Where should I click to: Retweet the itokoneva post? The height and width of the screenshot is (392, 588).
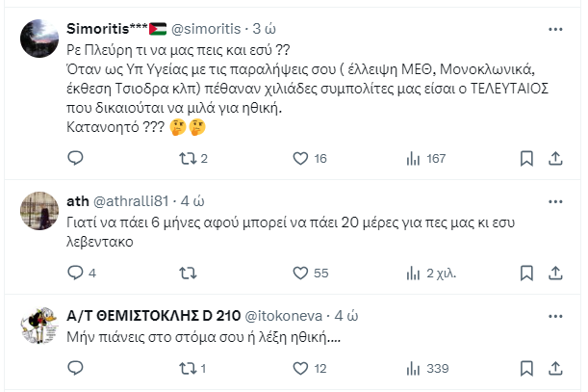(x=190, y=367)
